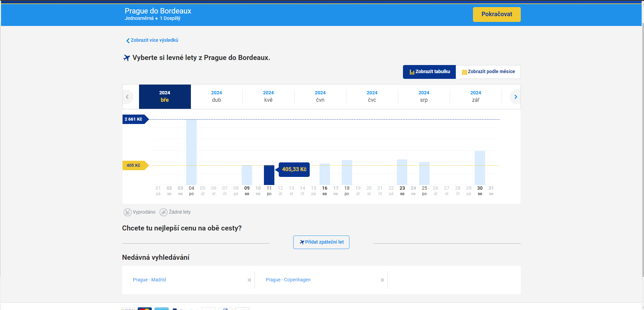Click the date label 18 po
This screenshot has height=310, width=644.
(x=347, y=190)
